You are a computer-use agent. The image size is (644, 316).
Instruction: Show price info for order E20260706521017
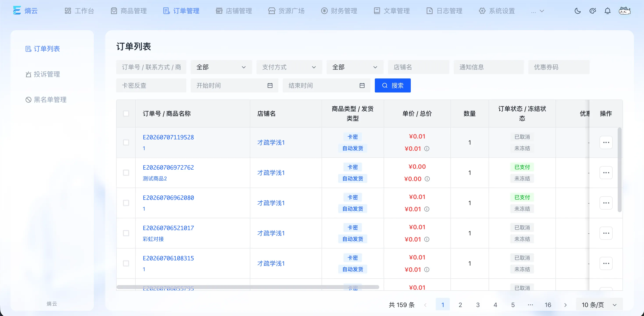pos(427,240)
